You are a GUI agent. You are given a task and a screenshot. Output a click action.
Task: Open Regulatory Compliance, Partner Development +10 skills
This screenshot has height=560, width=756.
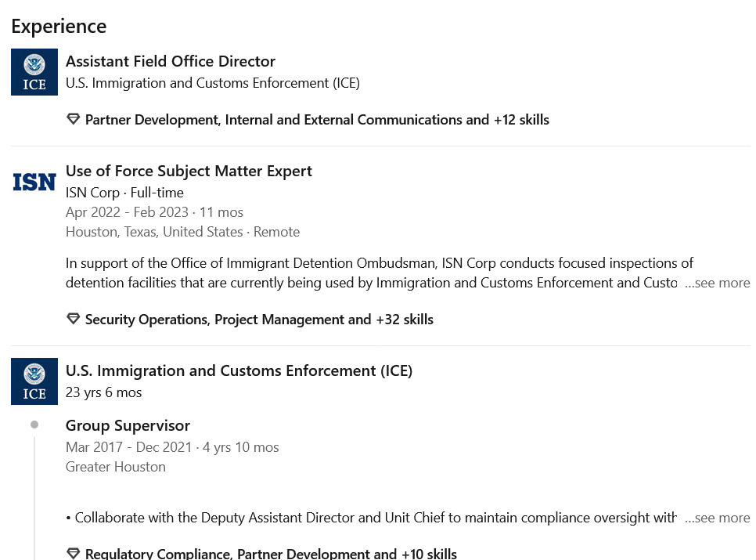click(x=271, y=553)
